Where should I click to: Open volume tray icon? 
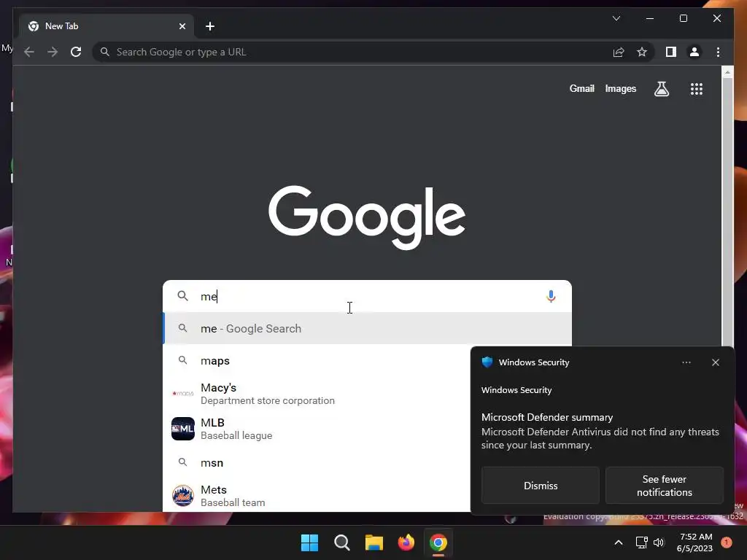pos(659,542)
